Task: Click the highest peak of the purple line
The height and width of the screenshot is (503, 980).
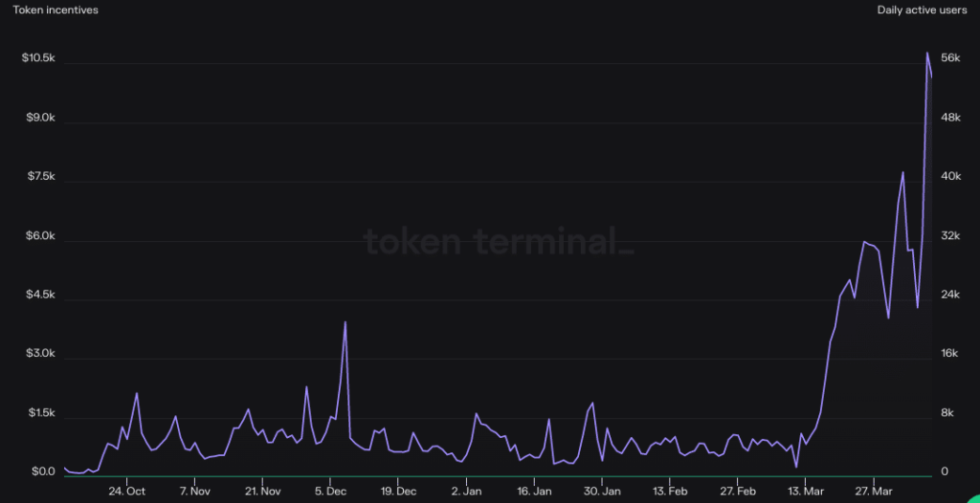Action: coord(926,53)
